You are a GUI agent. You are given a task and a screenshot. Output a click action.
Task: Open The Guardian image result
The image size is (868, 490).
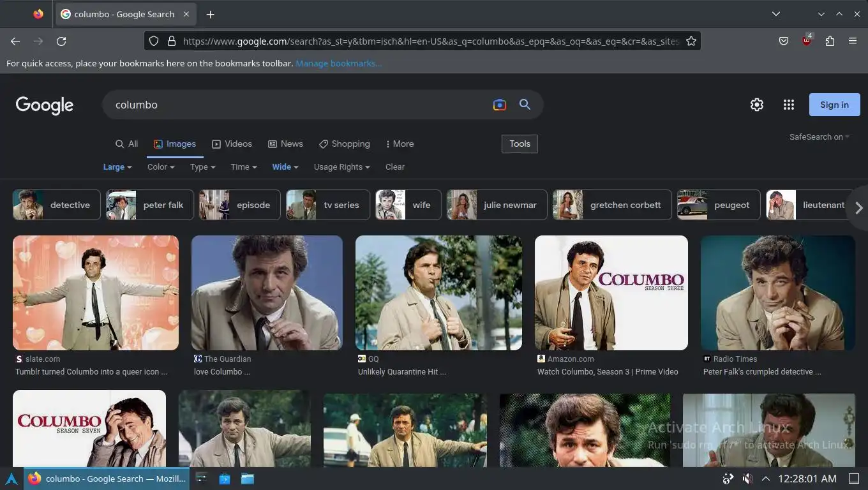(267, 293)
